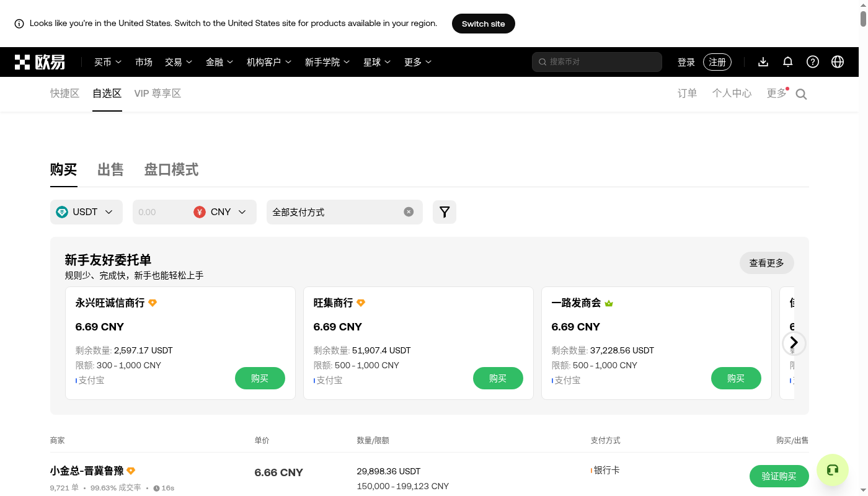Open the 个人中心 link

(x=732, y=94)
